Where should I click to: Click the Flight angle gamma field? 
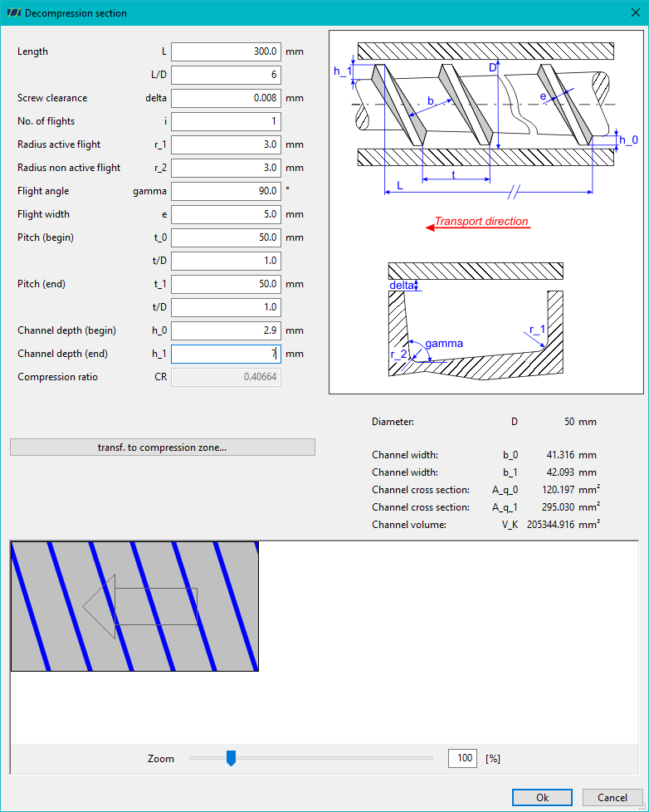click(227, 191)
